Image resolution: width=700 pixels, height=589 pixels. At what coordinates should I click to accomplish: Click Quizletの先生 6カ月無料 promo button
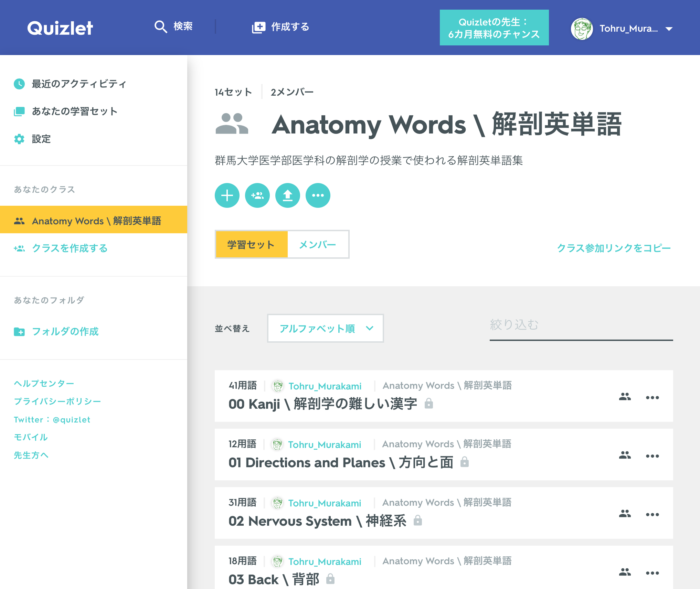494,28
